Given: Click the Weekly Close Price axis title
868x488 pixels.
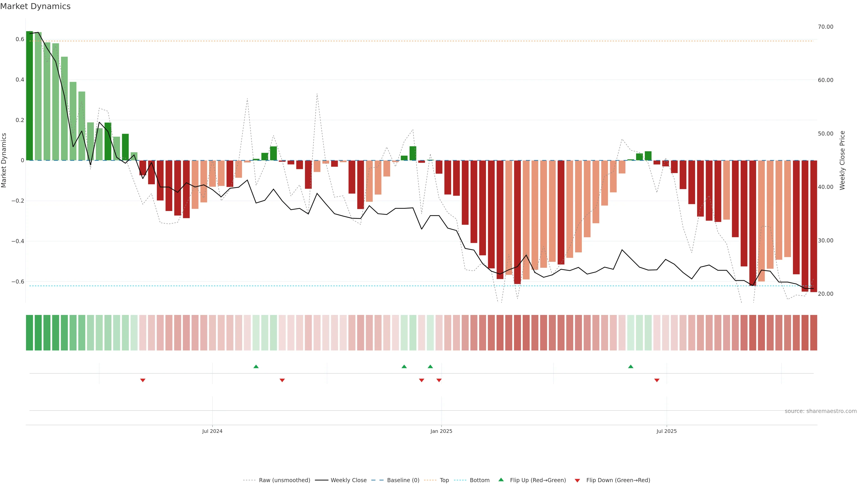Looking at the screenshot, I should [842, 160].
